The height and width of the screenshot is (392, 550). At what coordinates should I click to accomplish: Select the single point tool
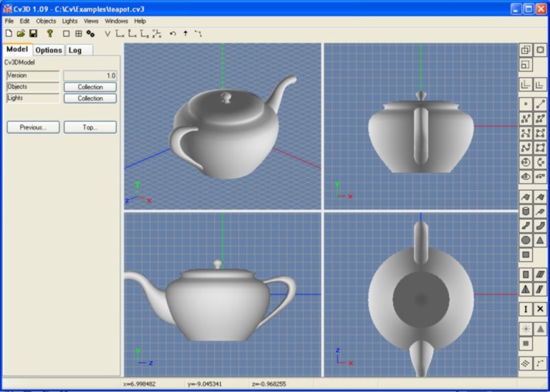click(x=525, y=105)
